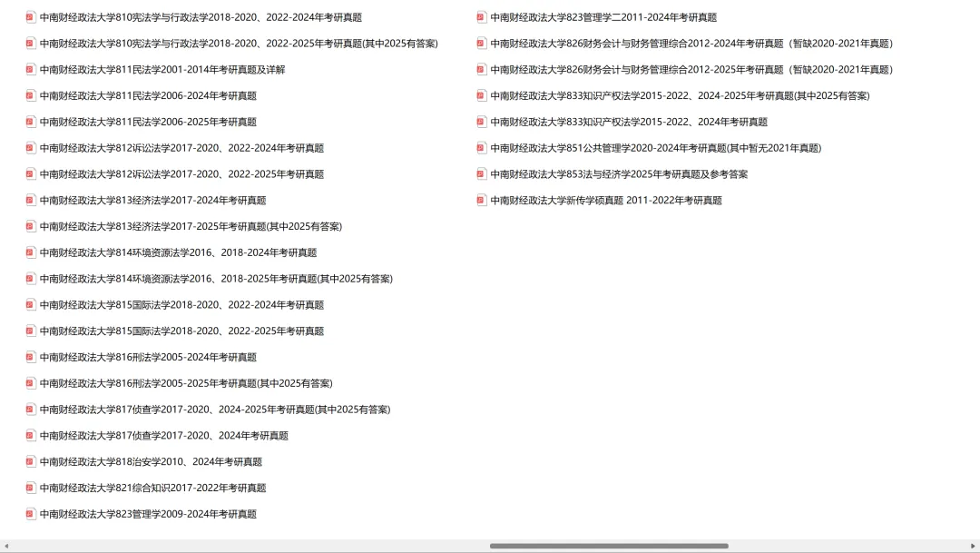Click PDF icon of 810宪法学 2022-2025年(其中2025有答案) file
Image resolution: width=980 pixels, height=553 pixels.
coord(30,44)
